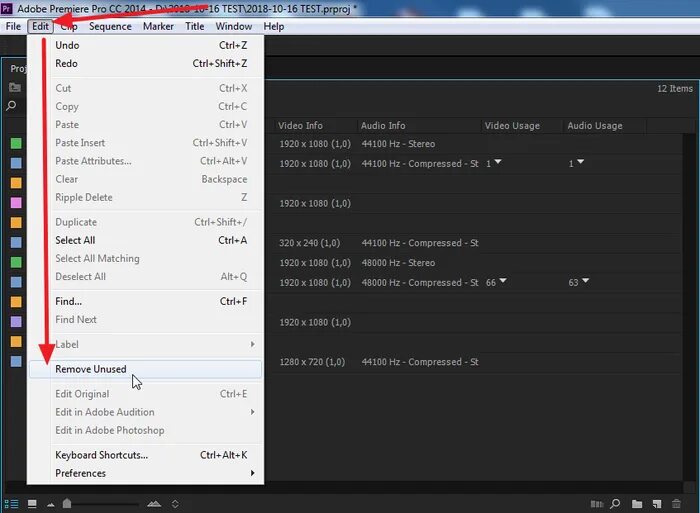Open the Label submenu

pyautogui.click(x=146, y=344)
